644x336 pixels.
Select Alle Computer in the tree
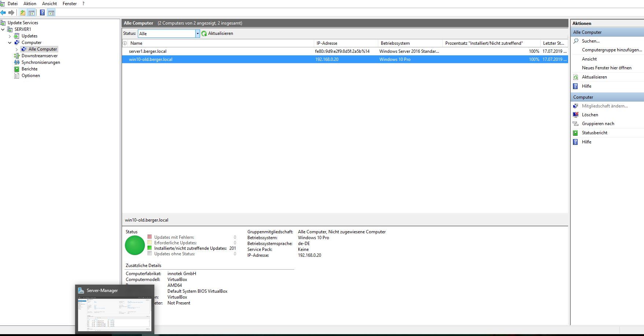pos(43,49)
